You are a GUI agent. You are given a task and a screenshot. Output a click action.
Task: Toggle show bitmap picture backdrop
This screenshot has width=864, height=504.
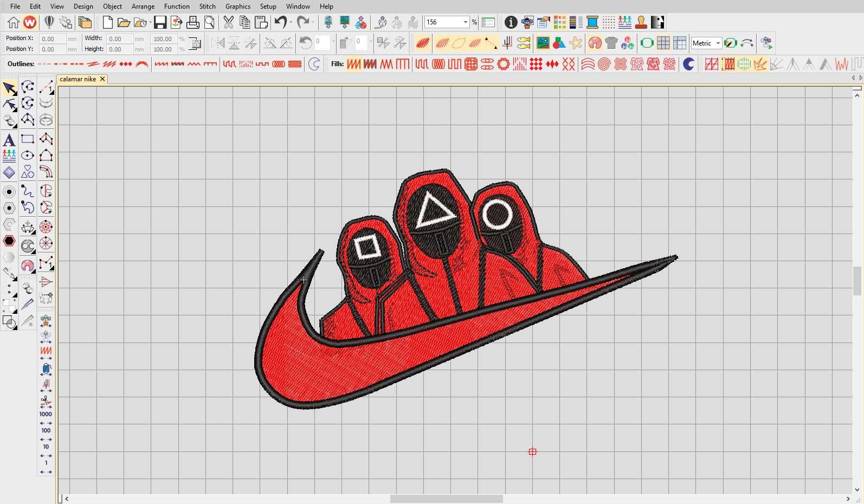click(543, 43)
